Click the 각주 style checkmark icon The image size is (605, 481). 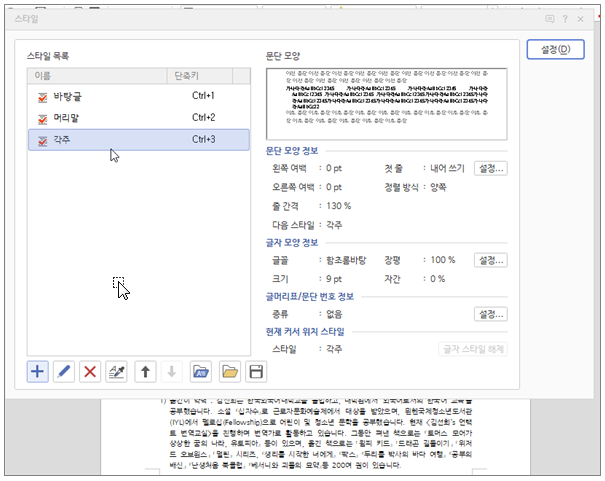click(43, 141)
